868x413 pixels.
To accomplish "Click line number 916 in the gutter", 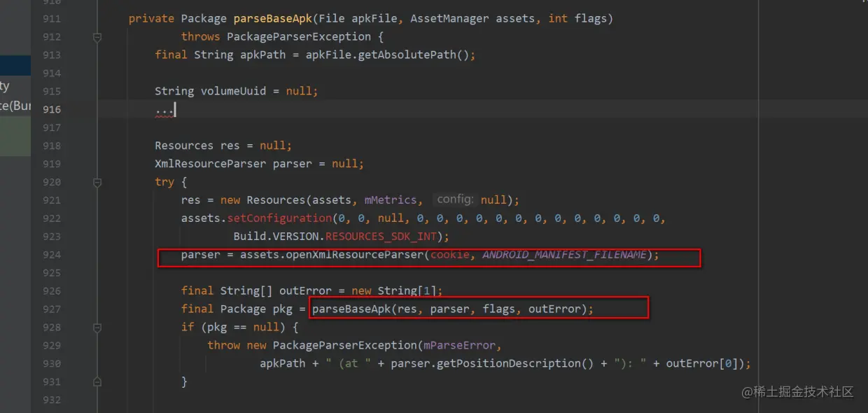I will 51,109.
